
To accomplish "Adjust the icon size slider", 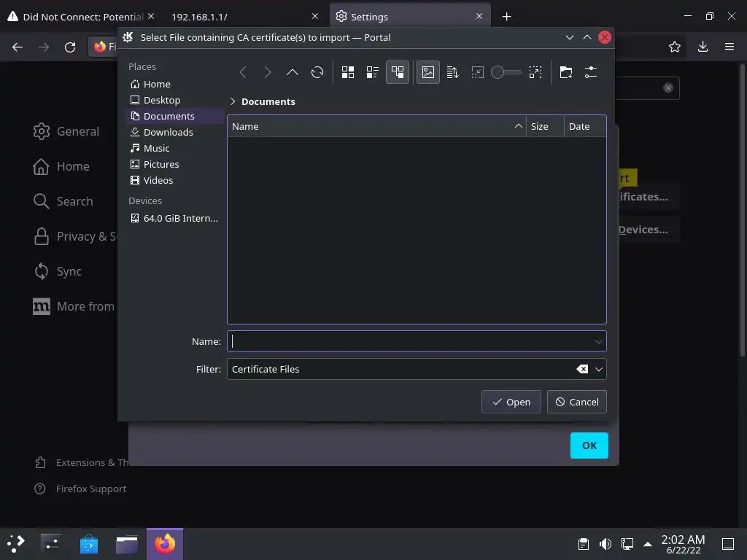I will (x=506, y=72).
